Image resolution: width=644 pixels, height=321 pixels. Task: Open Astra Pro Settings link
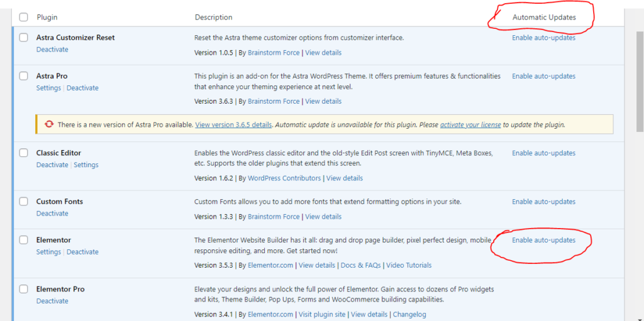point(48,88)
